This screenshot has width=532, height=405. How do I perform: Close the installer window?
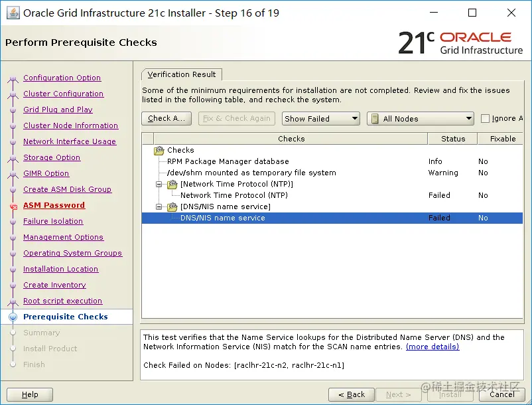(511, 13)
